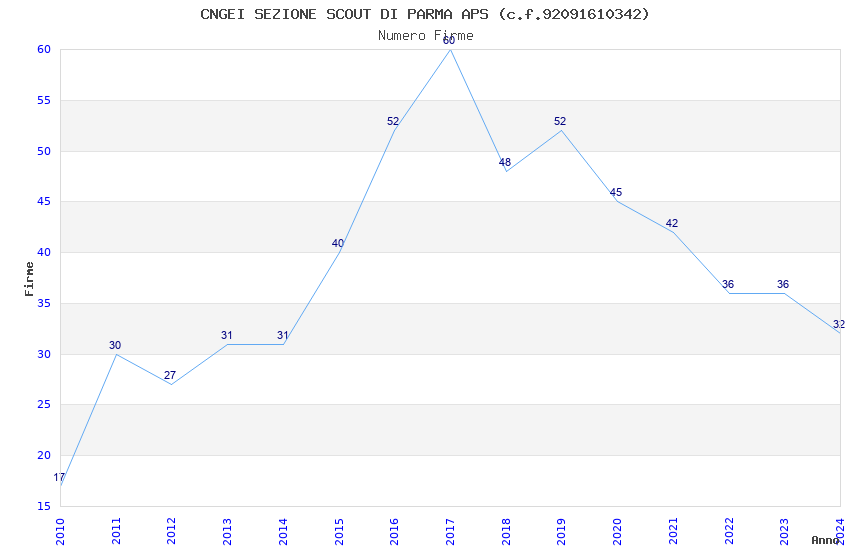Screen dimensions: 850x550
Task: Click the data label 36 for year 2023
Action: point(783,284)
